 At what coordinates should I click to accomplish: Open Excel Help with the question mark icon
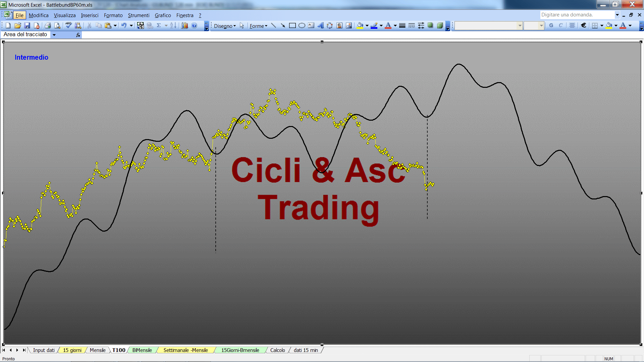coord(194,25)
